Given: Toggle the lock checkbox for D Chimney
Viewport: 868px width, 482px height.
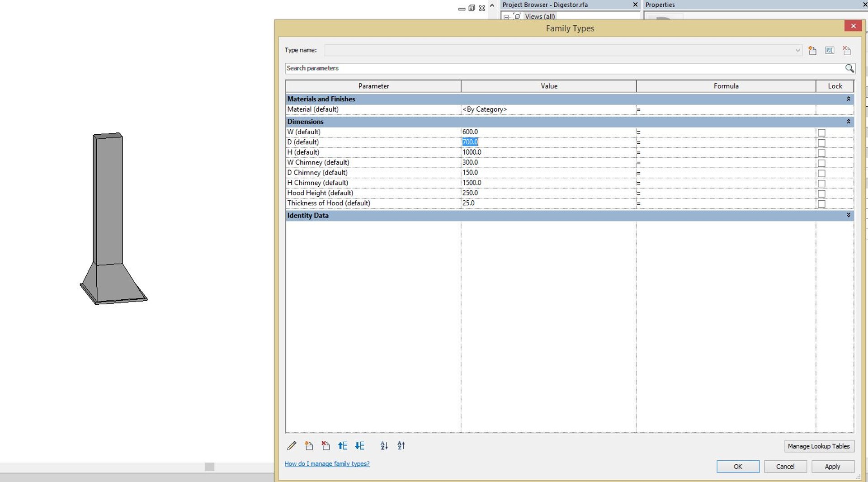Looking at the screenshot, I should pyautogui.click(x=821, y=173).
